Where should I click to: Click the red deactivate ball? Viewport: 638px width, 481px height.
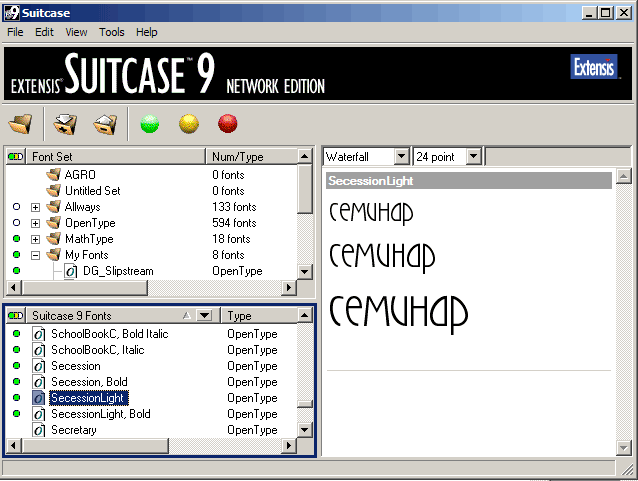pyautogui.click(x=227, y=124)
